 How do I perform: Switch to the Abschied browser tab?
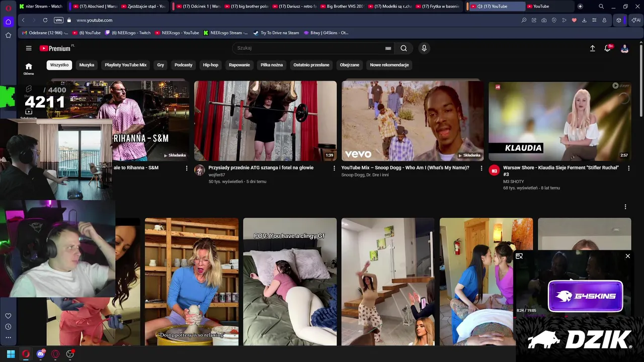[x=95, y=6]
